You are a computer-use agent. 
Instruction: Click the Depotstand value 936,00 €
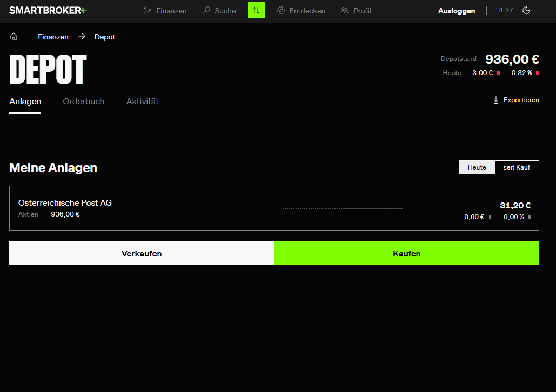[x=512, y=59]
